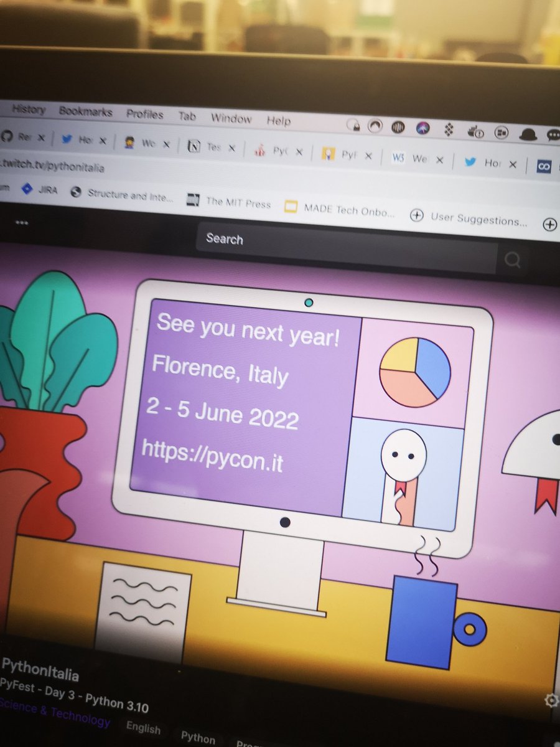The width and height of the screenshot is (560, 747).
Task: Close the last Twitter Home tab
Action: (x=513, y=164)
